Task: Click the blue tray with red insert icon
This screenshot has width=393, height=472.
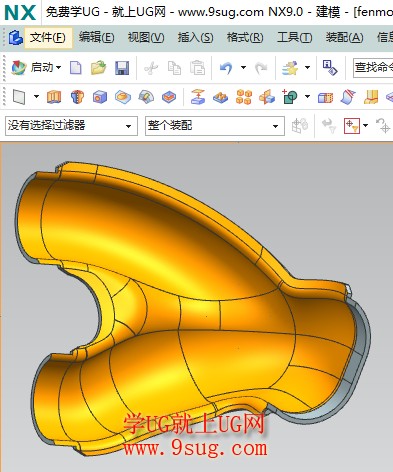Action: [x=169, y=97]
